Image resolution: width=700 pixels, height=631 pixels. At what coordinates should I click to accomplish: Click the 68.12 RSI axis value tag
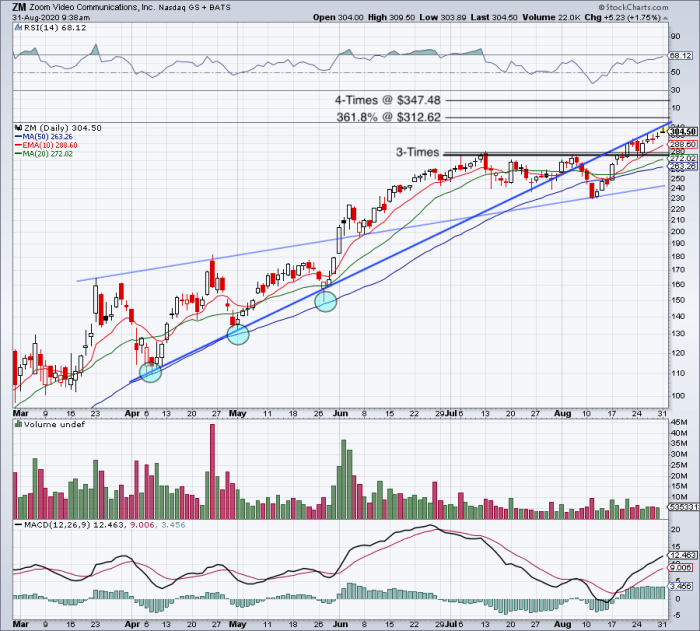(680, 56)
